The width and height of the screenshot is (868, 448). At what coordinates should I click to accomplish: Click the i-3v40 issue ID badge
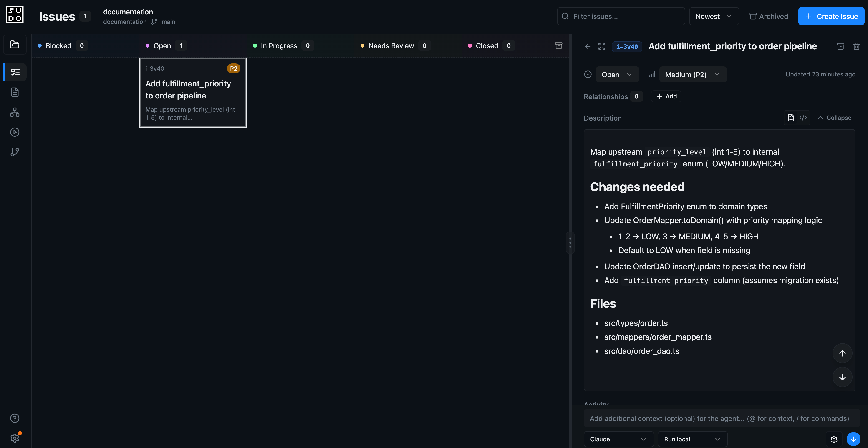627,46
